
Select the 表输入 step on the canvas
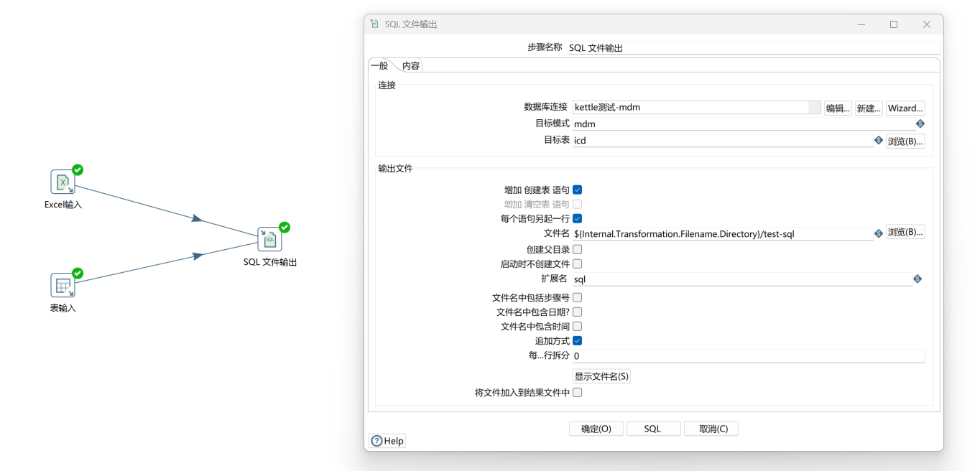pyautogui.click(x=63, y=284)
